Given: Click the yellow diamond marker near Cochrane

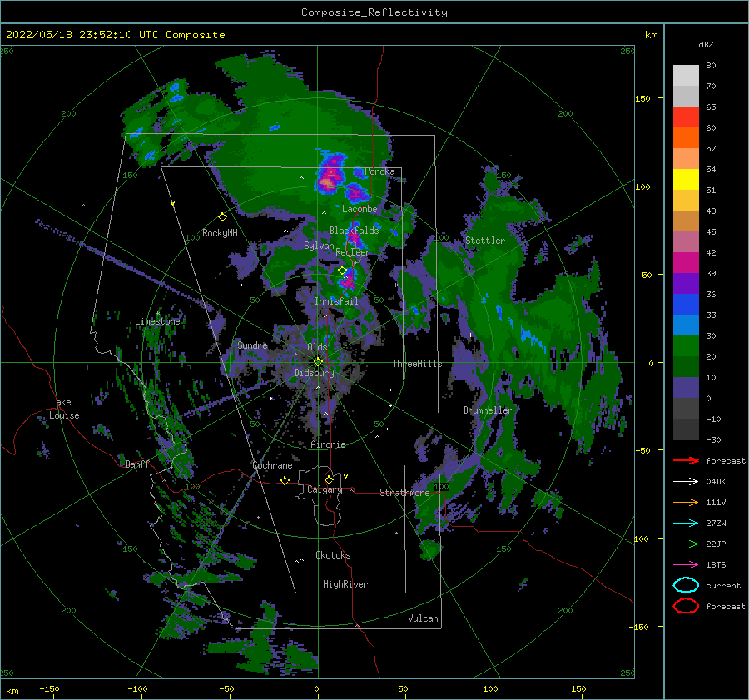Looking at the screenshot, I should click(x=285, y=480).
